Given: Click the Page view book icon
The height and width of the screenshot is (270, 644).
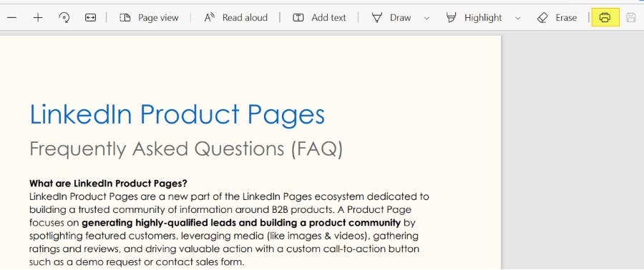Looking at the screenshot, I should (125, 18).
